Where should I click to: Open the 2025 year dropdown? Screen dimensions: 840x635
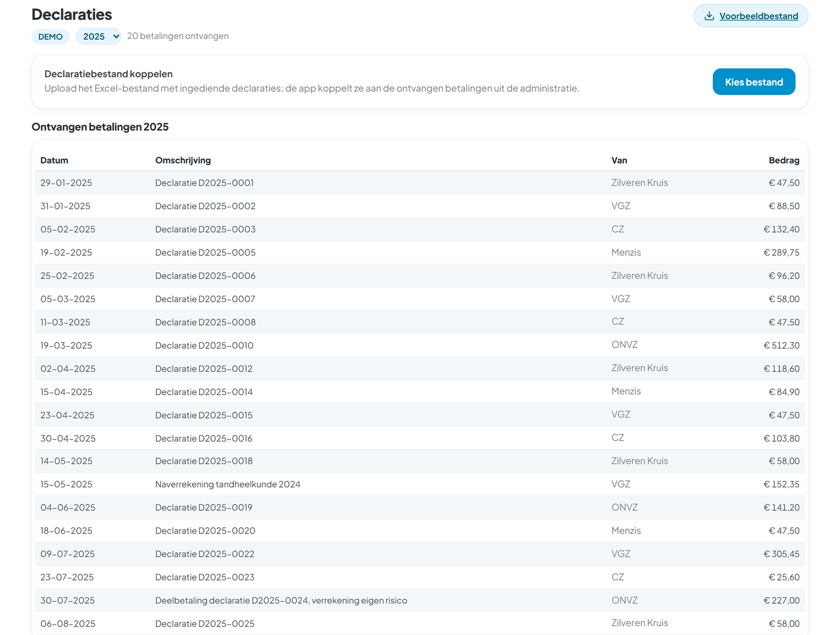coord(98,37)
